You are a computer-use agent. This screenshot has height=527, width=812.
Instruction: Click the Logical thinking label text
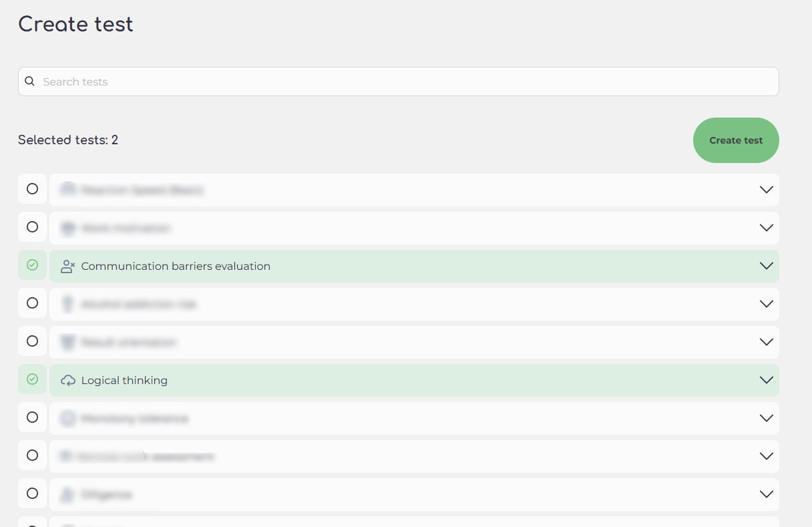[124, 381]
